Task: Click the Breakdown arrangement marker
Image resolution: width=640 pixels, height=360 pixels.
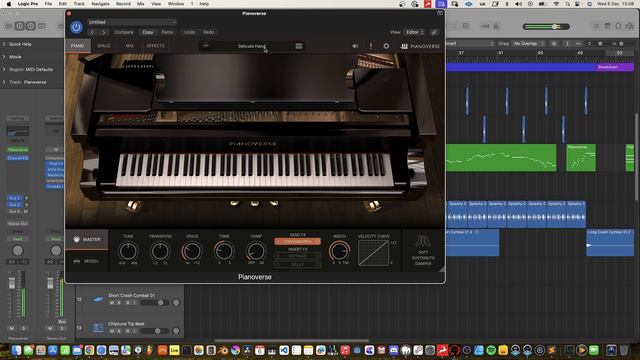Action: point(615,67)
